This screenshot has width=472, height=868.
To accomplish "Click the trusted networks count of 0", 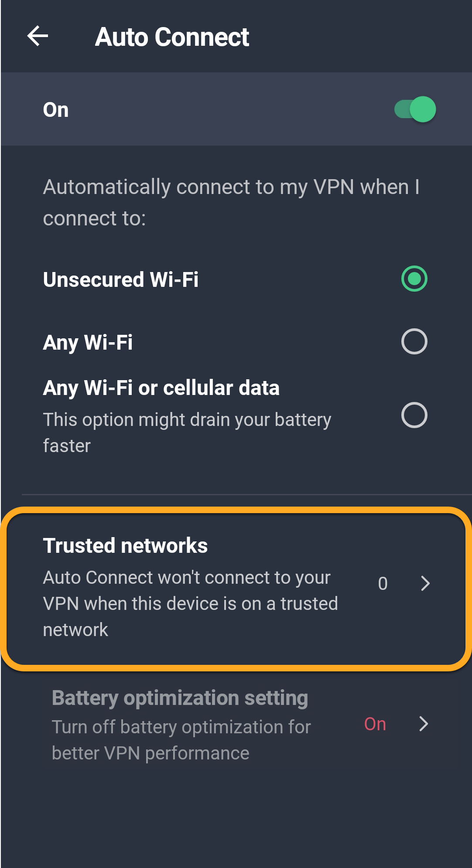I will pos(383,584).
